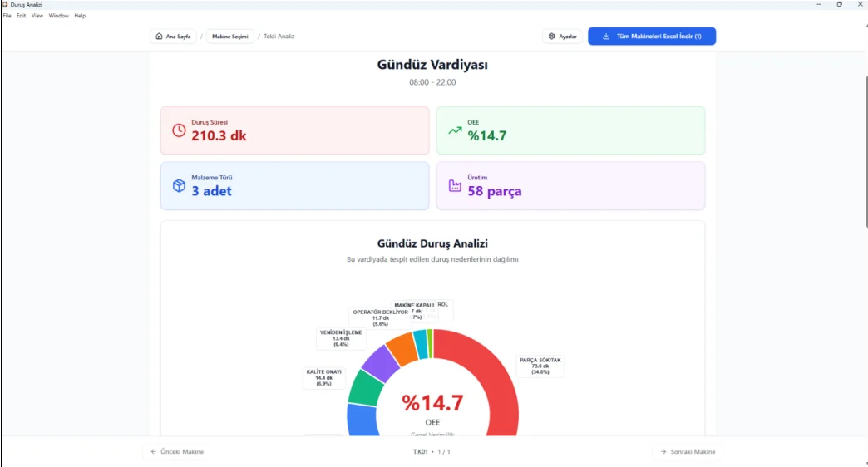Open the Window menu
This screenshot has height=467, width=868.
pos(59,16)
